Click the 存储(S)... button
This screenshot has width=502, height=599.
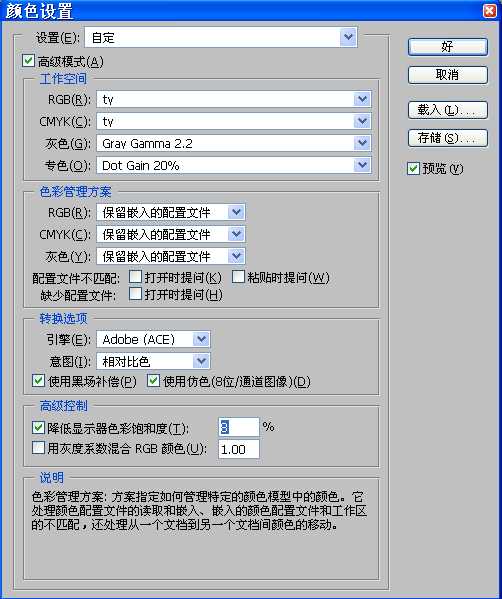click(x=448, y=138)
